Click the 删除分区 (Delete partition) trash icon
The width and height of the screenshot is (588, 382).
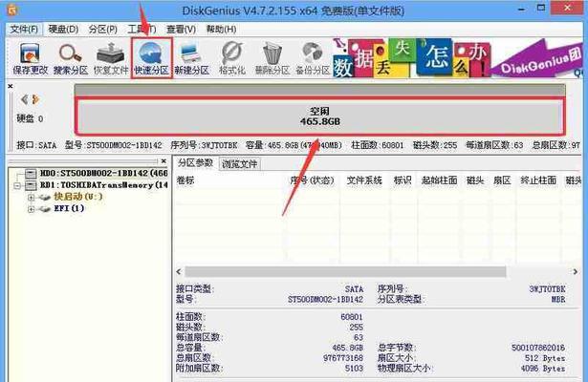[x=272, y=58]
